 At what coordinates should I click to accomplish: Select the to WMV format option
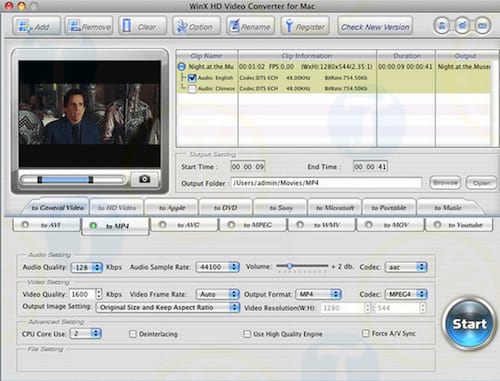point(322,225)
